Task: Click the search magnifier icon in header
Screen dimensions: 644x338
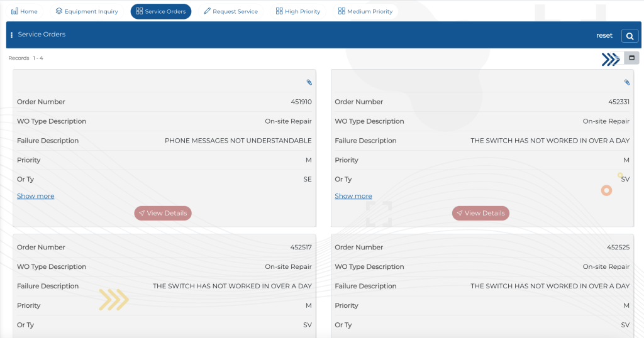Action: pos(630,36)
